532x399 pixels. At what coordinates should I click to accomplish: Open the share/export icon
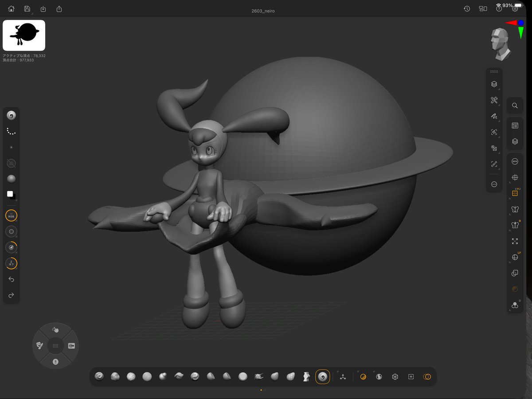pos(59,9)
